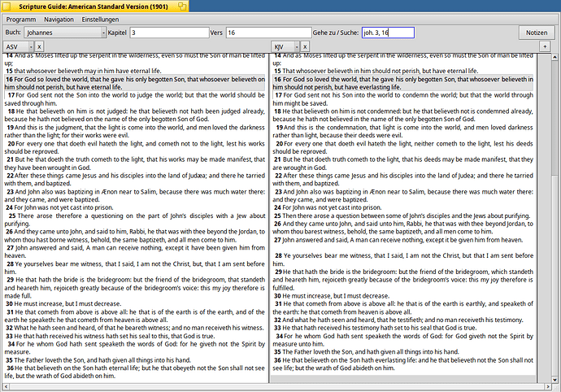Image resolution: width=561 pixels, height=392 pixels.
Task: Close the KJV translation pane
Action: pyautogui.click(x=304, y=46)
